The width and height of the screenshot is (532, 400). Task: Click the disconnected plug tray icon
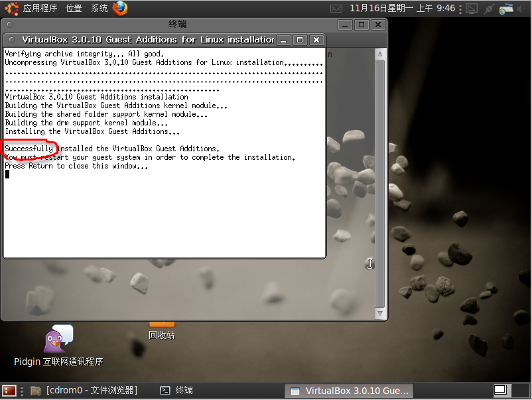[x=489, y=9]
